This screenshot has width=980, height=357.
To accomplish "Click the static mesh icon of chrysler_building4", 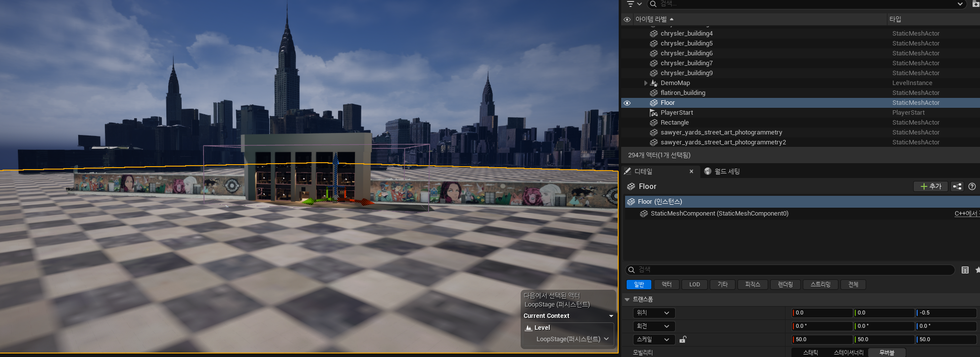I will click(x=654, y=34).
